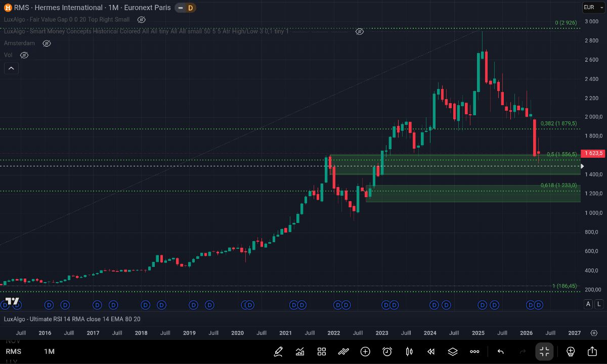Create an alert with the alarm clock icon
Image resolution: width=607 pixels, height=364 pixels.
click(x=387, y=351)
